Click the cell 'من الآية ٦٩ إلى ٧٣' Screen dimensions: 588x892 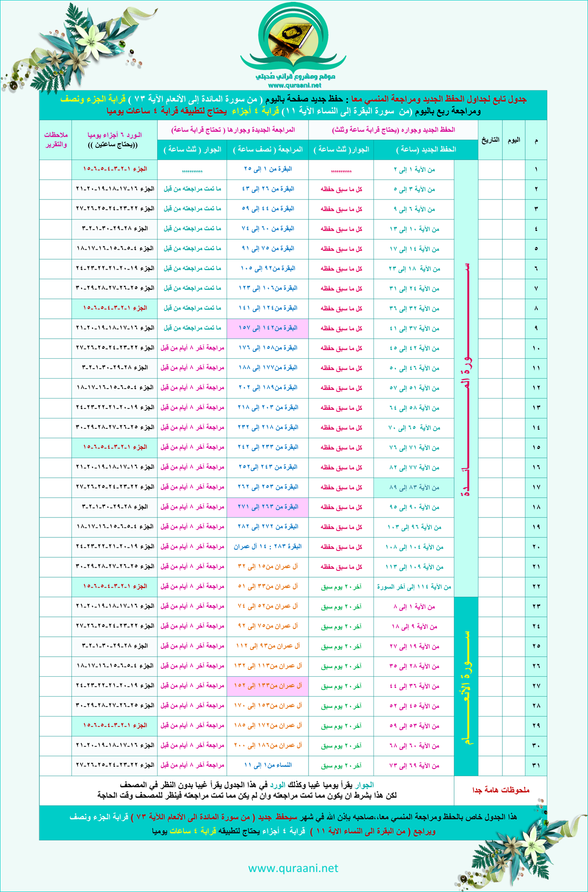pyautogui.click(x=414, y=765)
